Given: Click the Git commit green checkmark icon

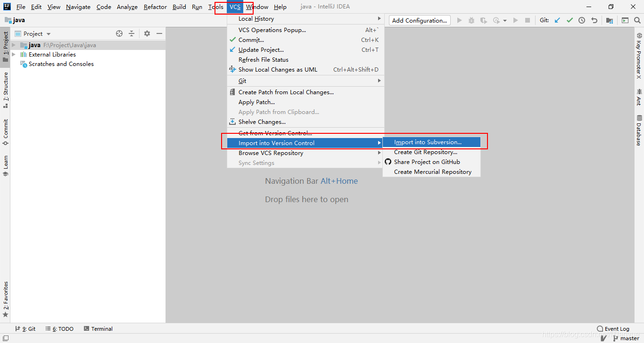Looking at the screenshot, I should 570,20.
